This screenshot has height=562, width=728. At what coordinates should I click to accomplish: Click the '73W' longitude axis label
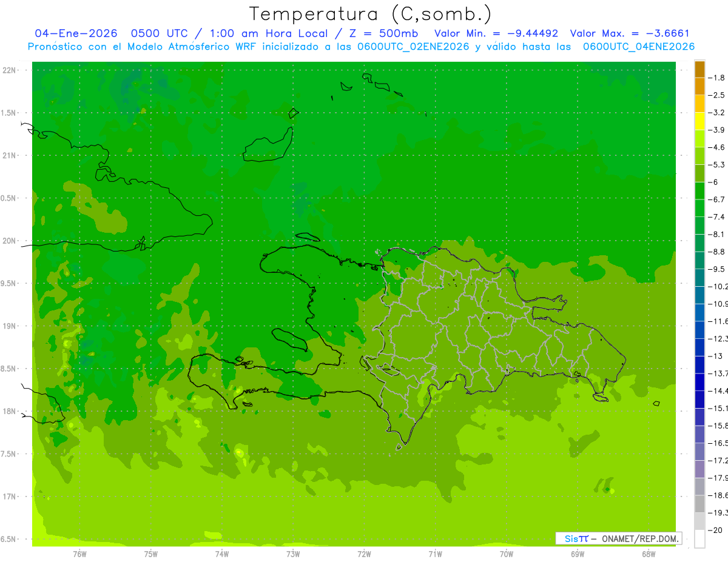pos(293,554)
